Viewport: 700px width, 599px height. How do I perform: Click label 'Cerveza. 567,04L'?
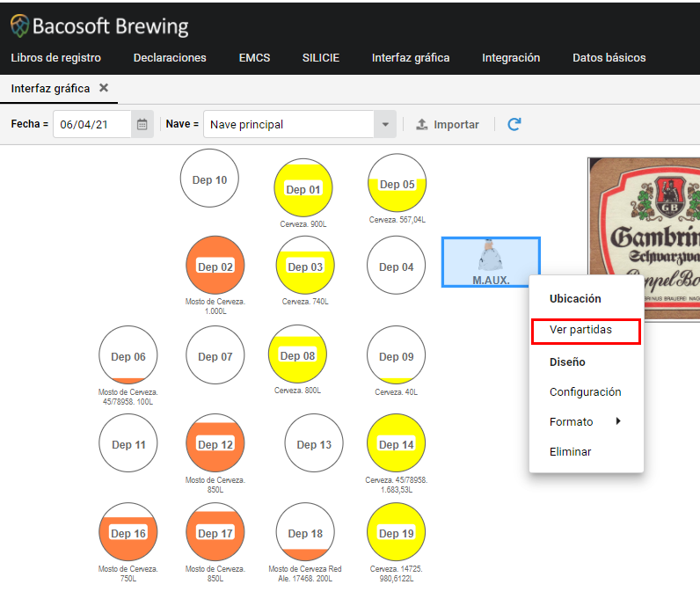397,219
